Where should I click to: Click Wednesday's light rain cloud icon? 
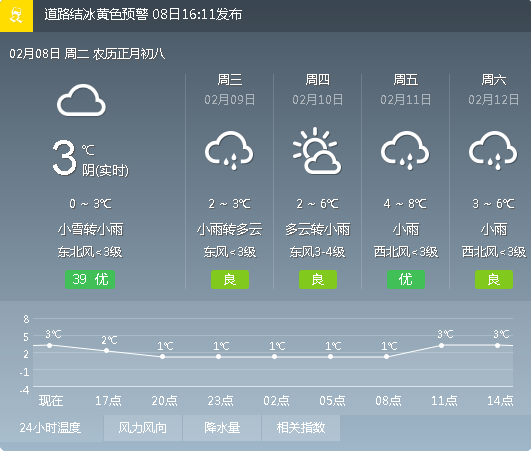point(229,151)
